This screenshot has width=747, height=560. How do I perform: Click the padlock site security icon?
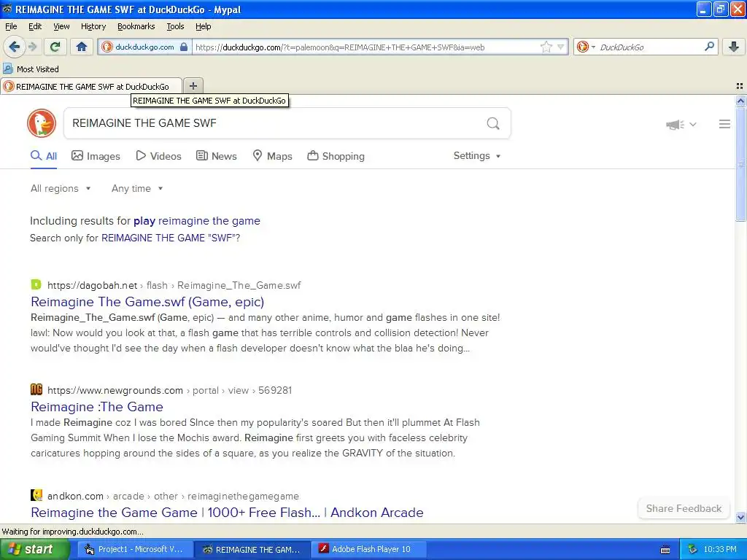coord(183,47)
